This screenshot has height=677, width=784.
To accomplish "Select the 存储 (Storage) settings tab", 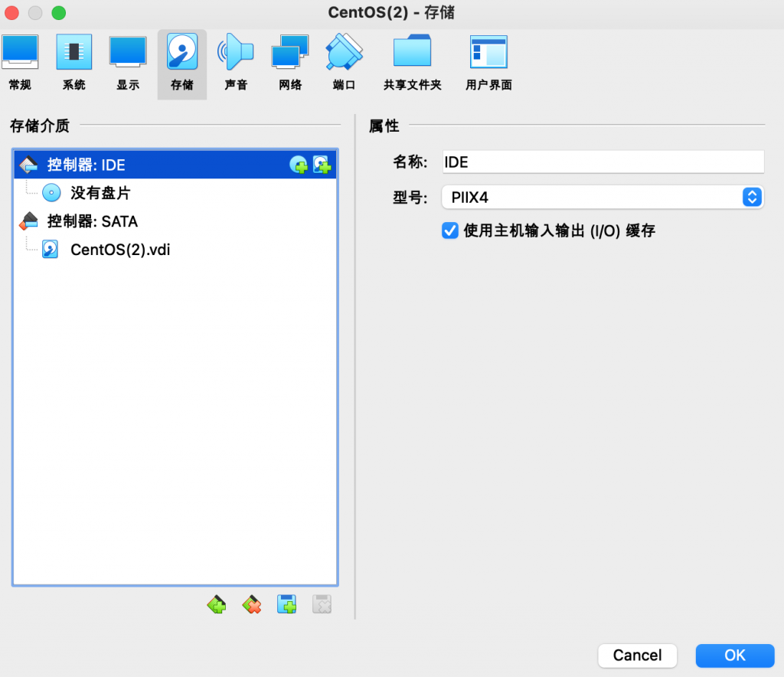I will click(x=182, y=64).
